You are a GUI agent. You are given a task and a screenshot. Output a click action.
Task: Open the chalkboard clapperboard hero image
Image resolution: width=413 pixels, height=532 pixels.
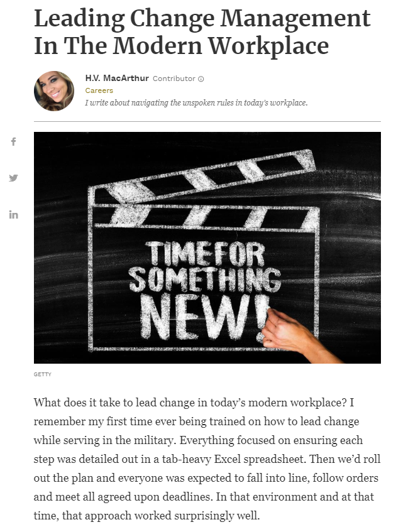[x=207, y=247]
